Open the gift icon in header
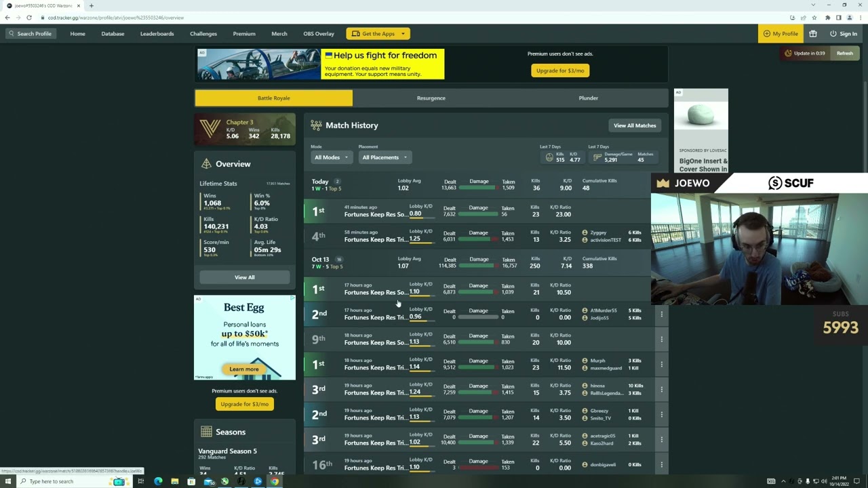 point(812,34)
